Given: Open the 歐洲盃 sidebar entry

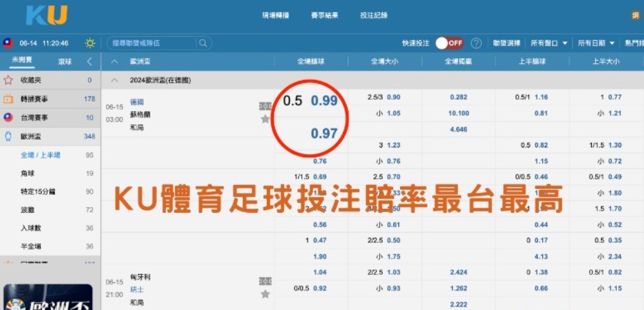Looking at the screenshot, I should (x=50, y=137).
